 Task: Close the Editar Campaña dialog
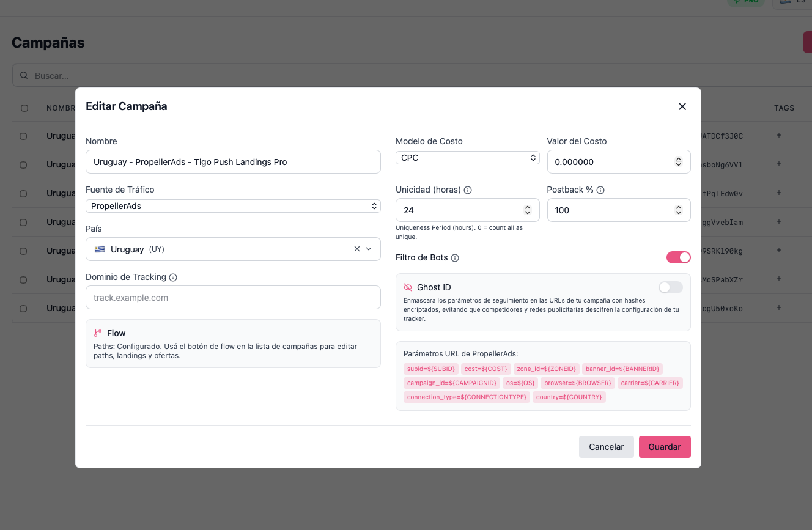pos(682,106)
